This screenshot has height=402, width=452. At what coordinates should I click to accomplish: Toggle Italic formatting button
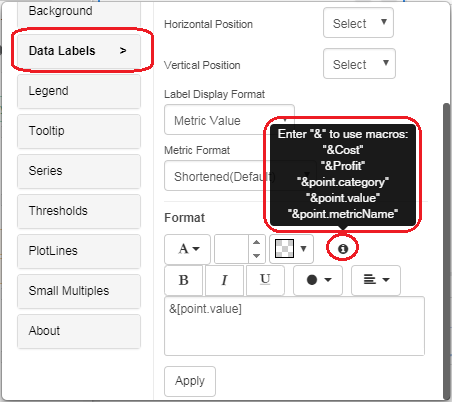pos(224,280)
